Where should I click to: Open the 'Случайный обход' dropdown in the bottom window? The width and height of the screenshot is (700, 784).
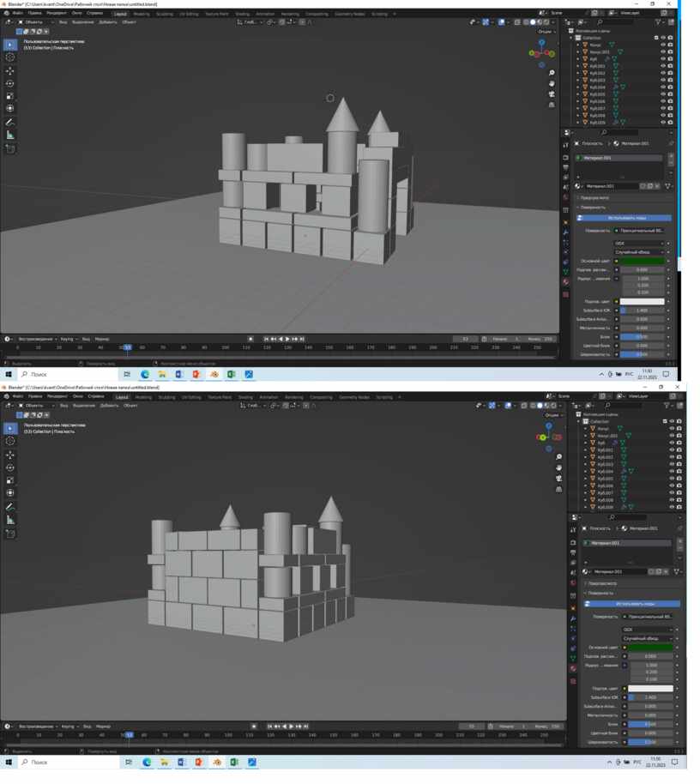(648, 638)
